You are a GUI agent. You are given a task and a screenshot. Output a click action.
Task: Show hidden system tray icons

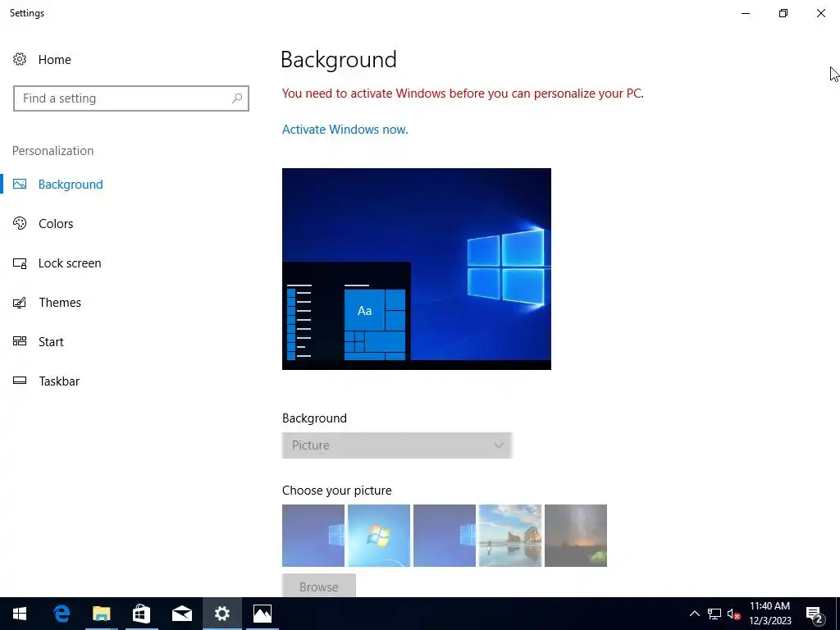[x=694, y=614]
